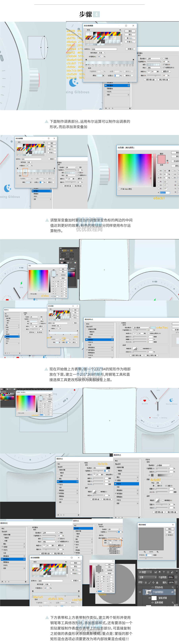Click lock position move icon
Screen dimensions: 179x644
coord(153,583)
